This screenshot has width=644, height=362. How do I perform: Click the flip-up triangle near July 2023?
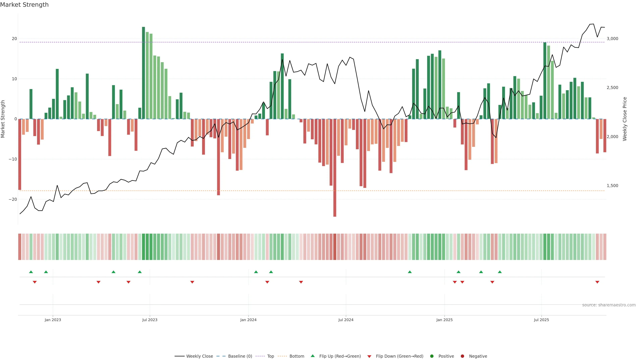click(140, 272)
